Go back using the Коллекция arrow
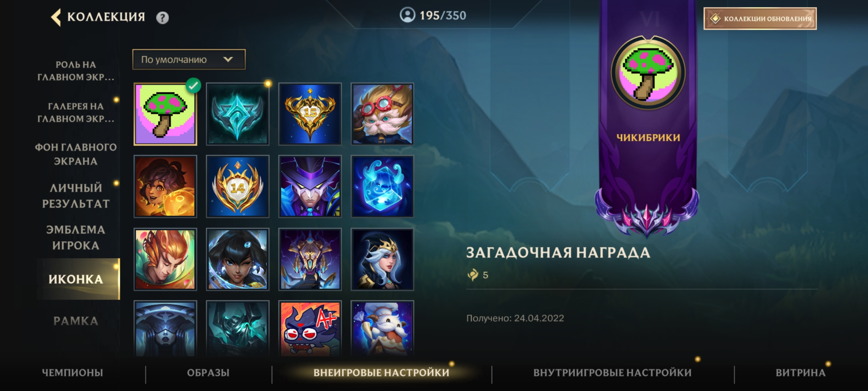Image resolution: width=868 pixels, height=391 pixels. pyautogui.click(x=56, y=17)
